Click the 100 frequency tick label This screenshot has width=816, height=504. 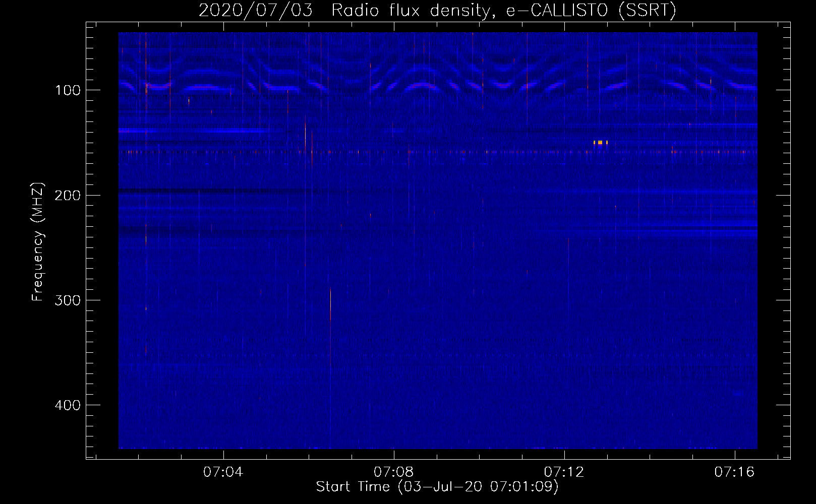[68, 90]
